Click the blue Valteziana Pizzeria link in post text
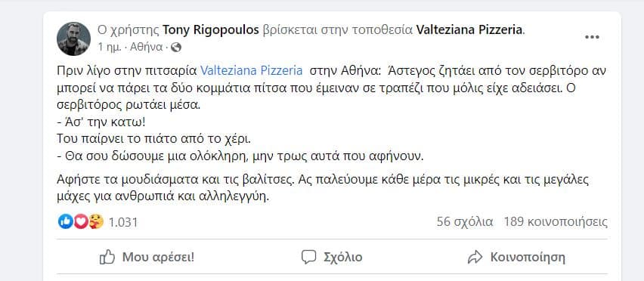644x281 pixels. (x=252, y=70)
